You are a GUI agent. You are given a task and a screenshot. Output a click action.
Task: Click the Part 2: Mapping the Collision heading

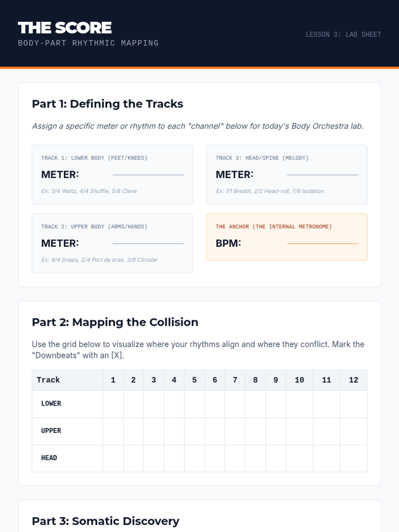coord(115,322)
